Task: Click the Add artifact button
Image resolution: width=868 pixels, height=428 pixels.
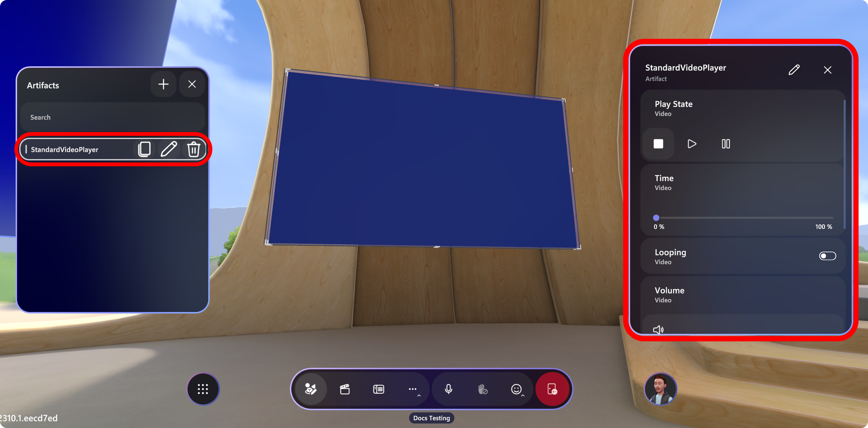Action: [x=163, y=84]
